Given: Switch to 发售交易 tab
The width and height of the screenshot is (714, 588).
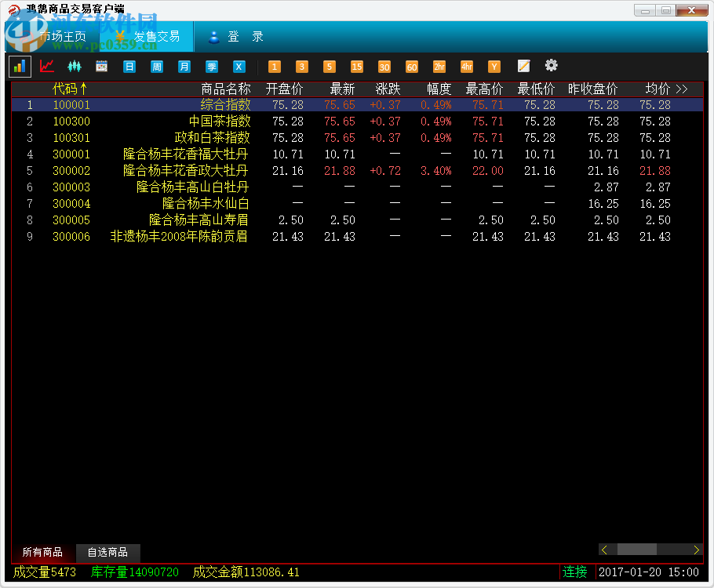Looking at the screenshot, I should point(148,36).
